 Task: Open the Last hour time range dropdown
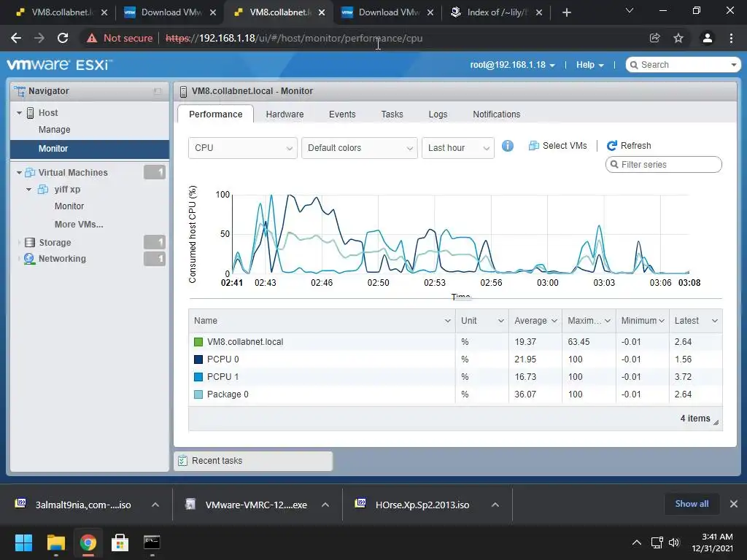click(458, 148)
